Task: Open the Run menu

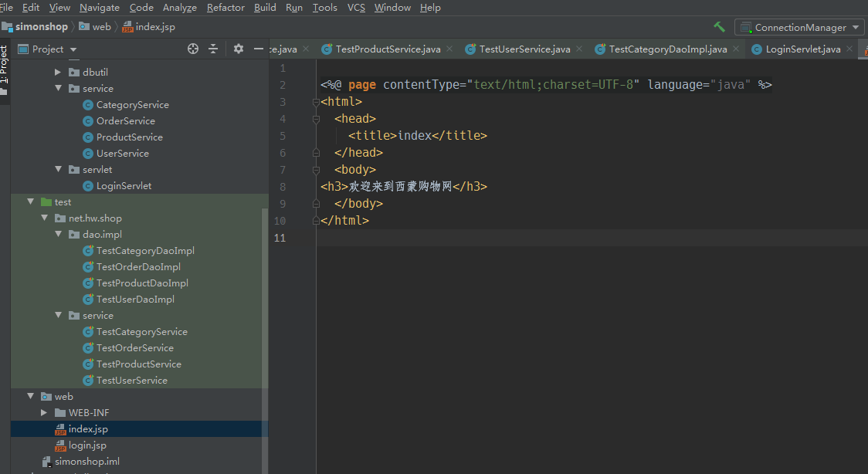Action: [294, 7]
